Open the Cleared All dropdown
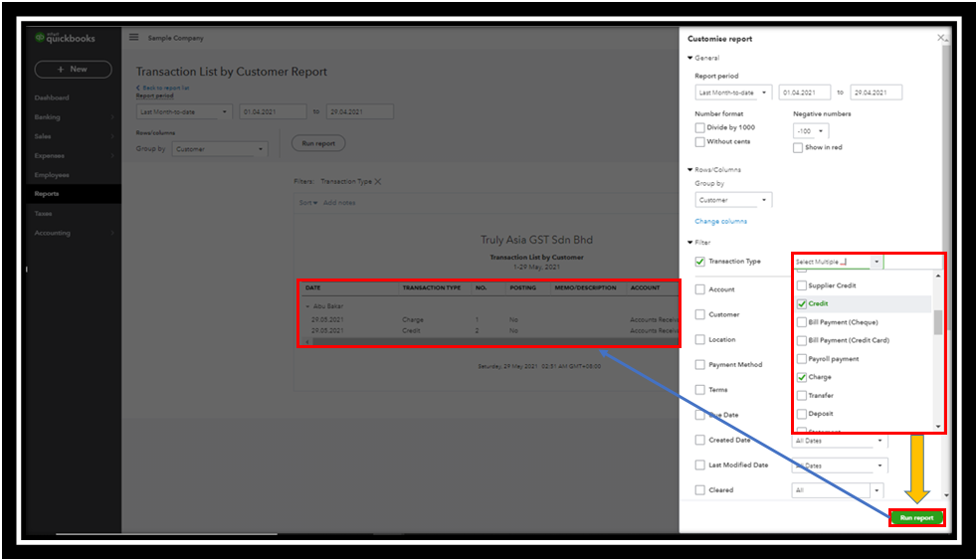The width and height of the screenshot is (976, 560). [837, 490]
